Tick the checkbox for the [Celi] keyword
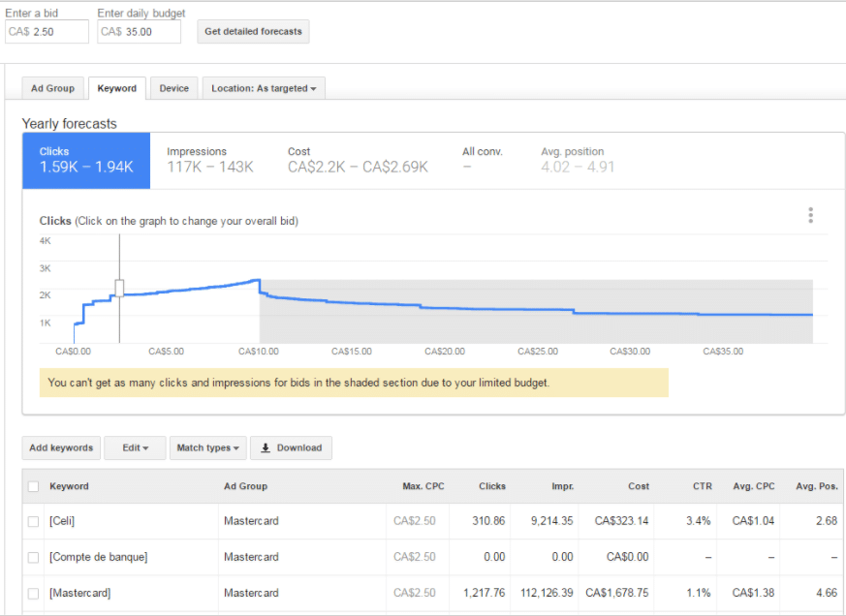The image size is (846, 616). (x=33, y=521)
